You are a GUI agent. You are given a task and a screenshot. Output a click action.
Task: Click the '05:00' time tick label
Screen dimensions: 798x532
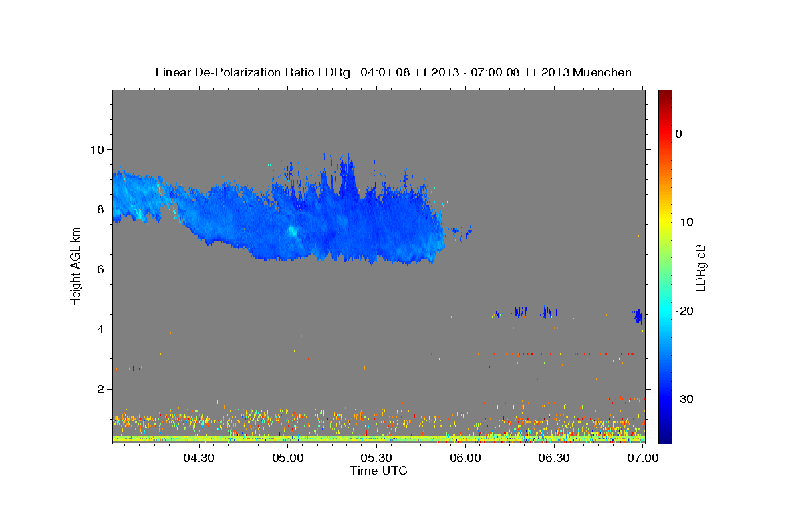tap(288, 458)
